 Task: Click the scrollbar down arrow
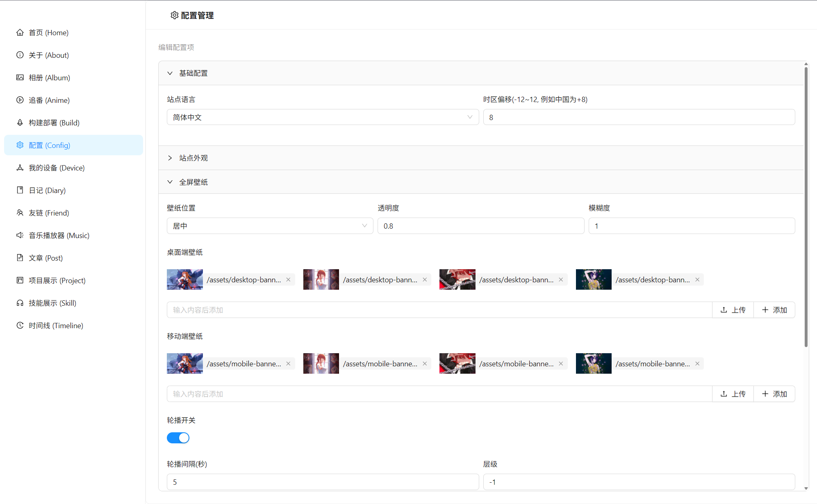pyautogui.click(x=806, y=488)
